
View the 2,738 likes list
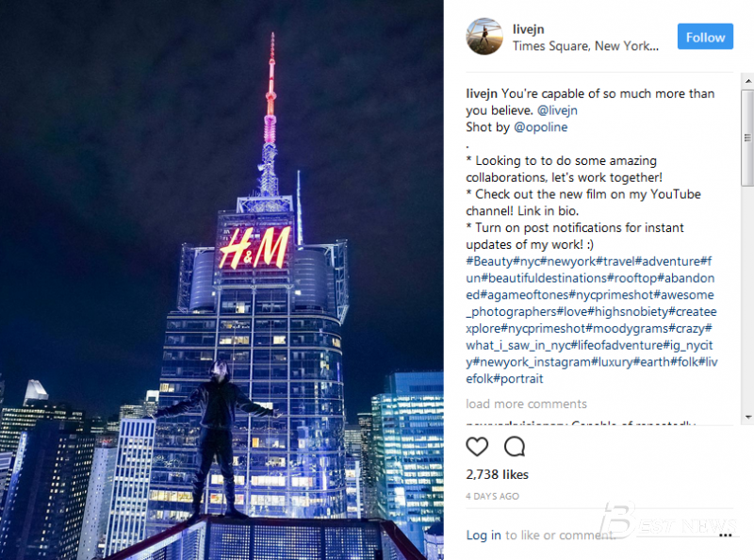tap(497, 474)
